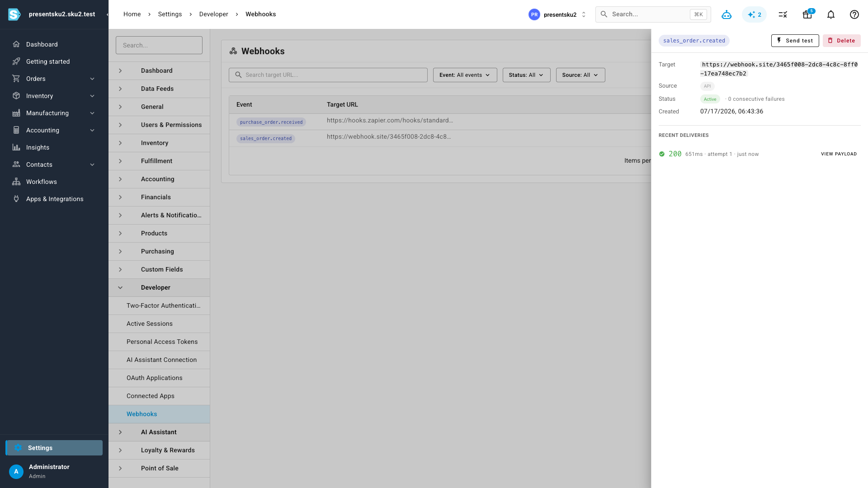Open the gift box icon with badge
The width and height of the screenshot is (868, 488).
807,14
